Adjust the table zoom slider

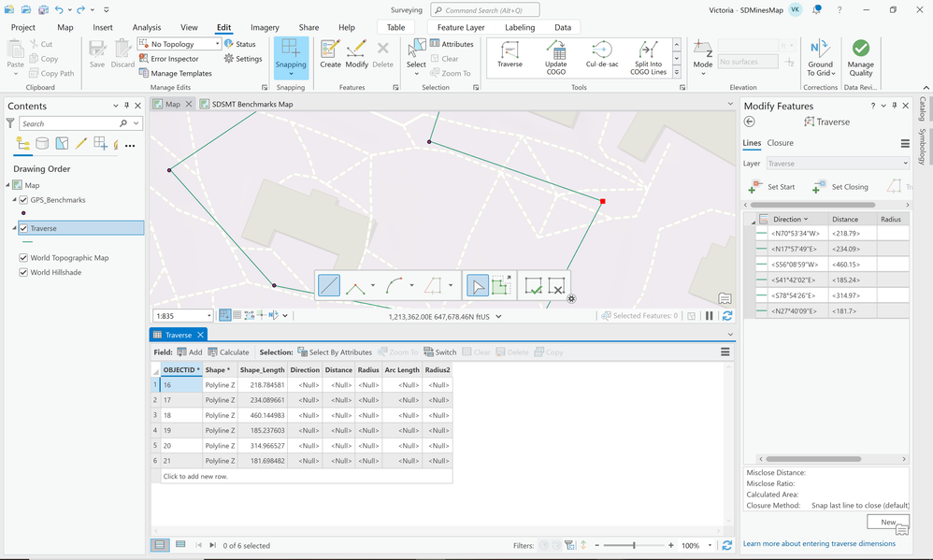click(x=633, y=545)
